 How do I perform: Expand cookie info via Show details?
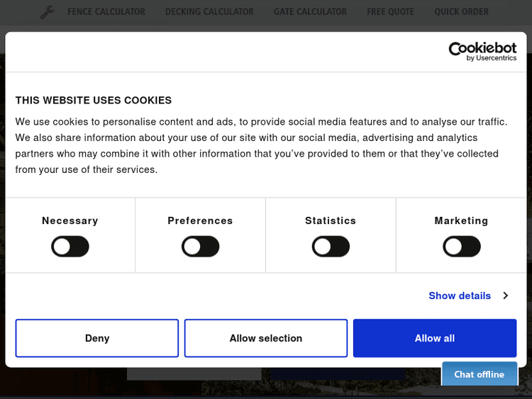click(460, 296)
